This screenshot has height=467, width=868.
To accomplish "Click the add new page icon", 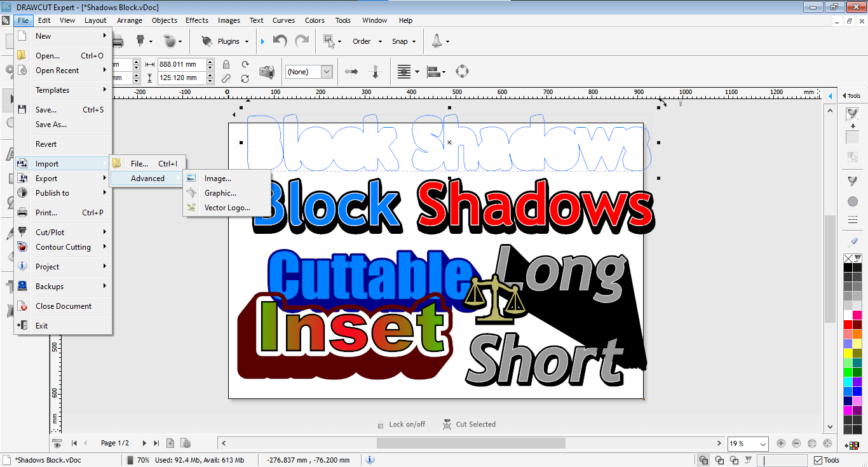I will click(x=170, y=443).
